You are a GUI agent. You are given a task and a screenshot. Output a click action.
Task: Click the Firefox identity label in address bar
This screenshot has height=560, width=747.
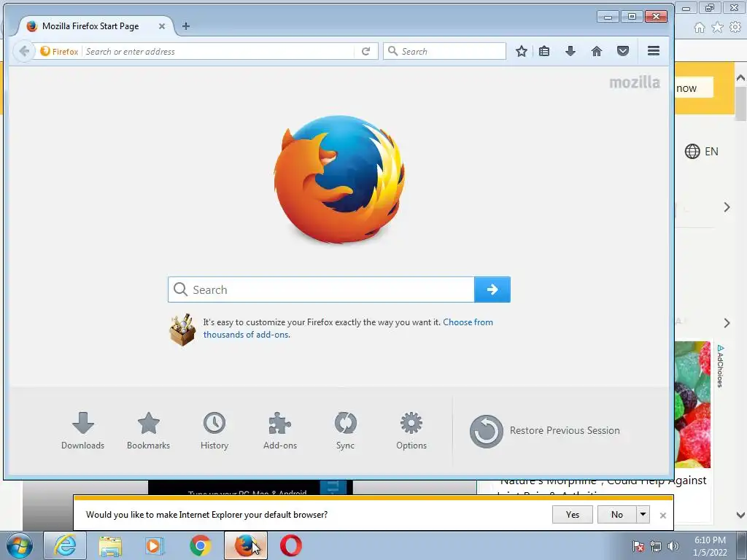coord(59,52)
